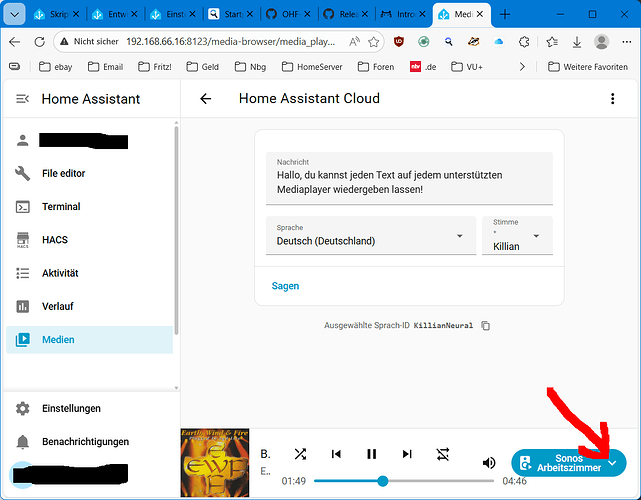Click the Nachricht message text field

pyautogui.click(x=409, y=178)
